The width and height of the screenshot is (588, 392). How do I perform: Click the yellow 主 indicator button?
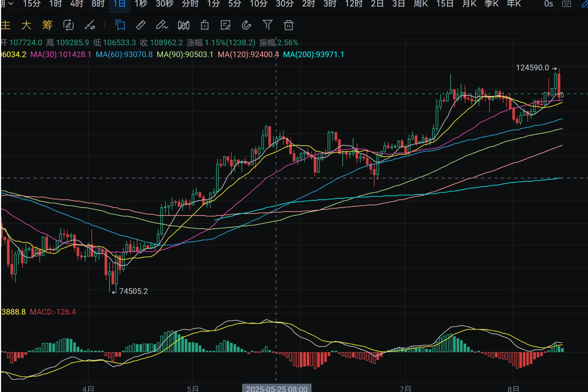pos(6,25)
